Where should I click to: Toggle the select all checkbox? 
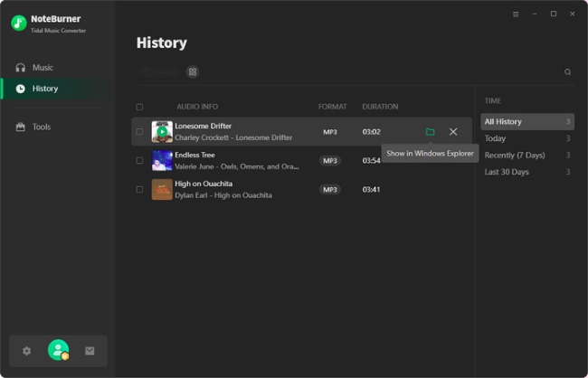tap(139, 107)
